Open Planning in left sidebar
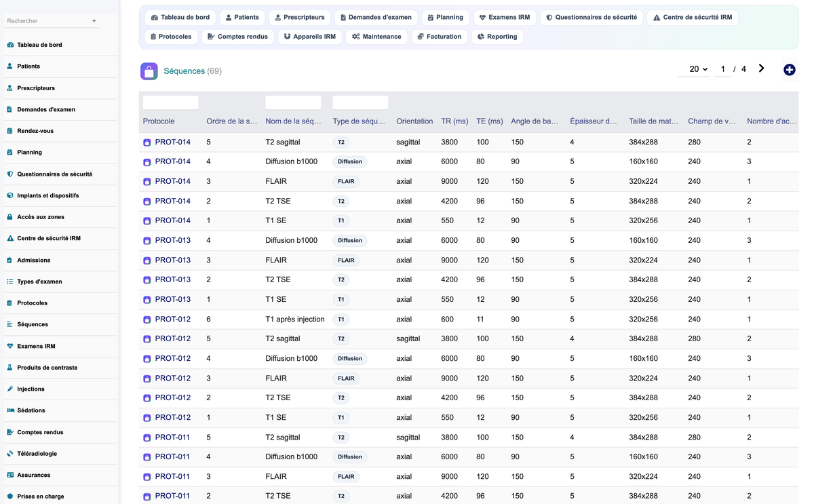Screen dimensions: 814x504 [x=29, y=153]
